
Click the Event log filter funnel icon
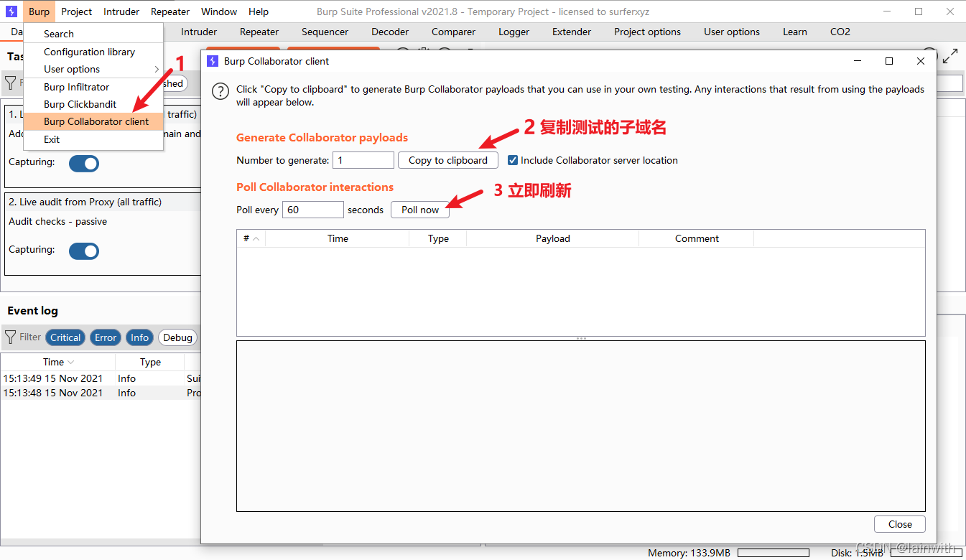point(10,337)
